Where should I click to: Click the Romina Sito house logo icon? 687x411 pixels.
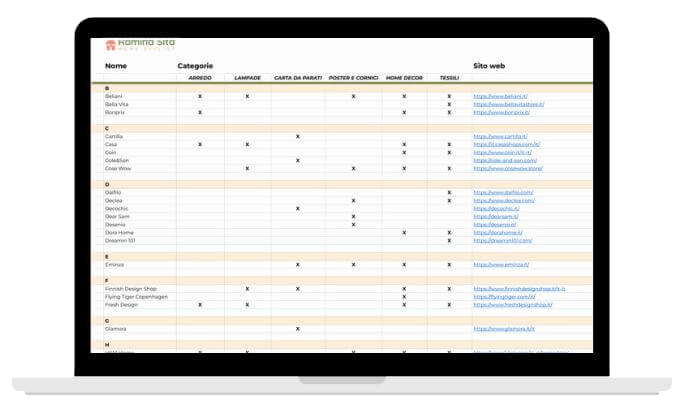(110, 44)
